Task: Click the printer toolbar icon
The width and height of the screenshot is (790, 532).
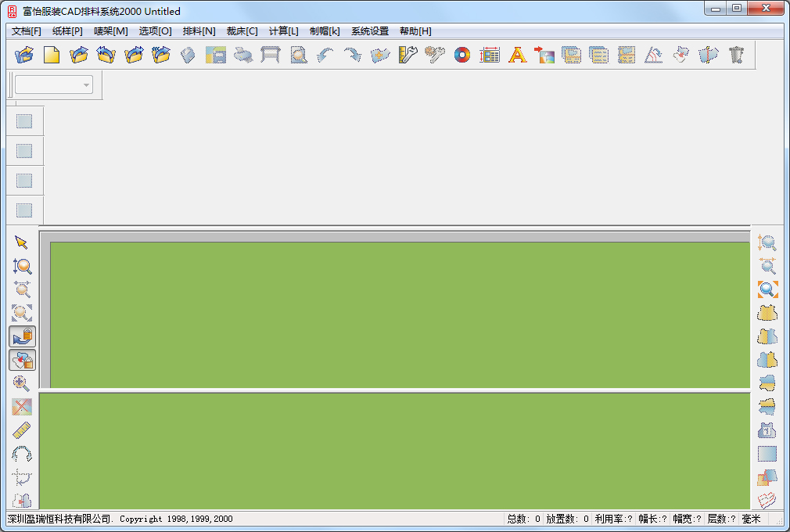Action: point(243,55)
